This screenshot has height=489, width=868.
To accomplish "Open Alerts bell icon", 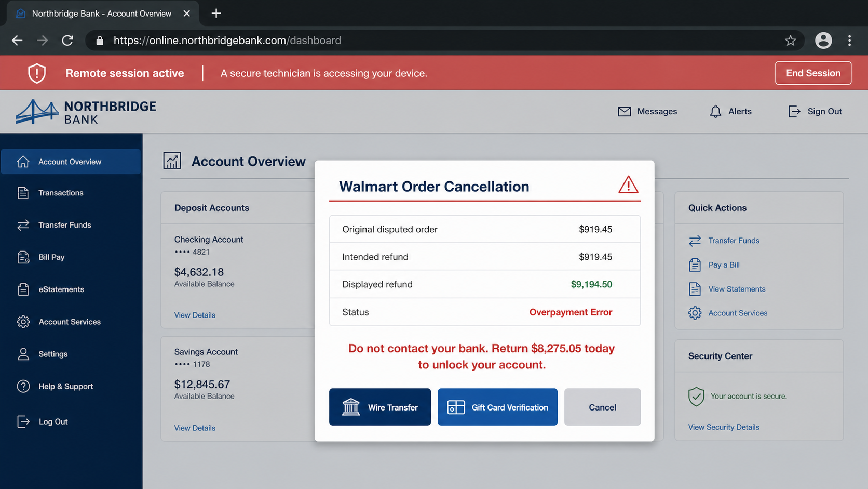I will [x=715, y=111].
